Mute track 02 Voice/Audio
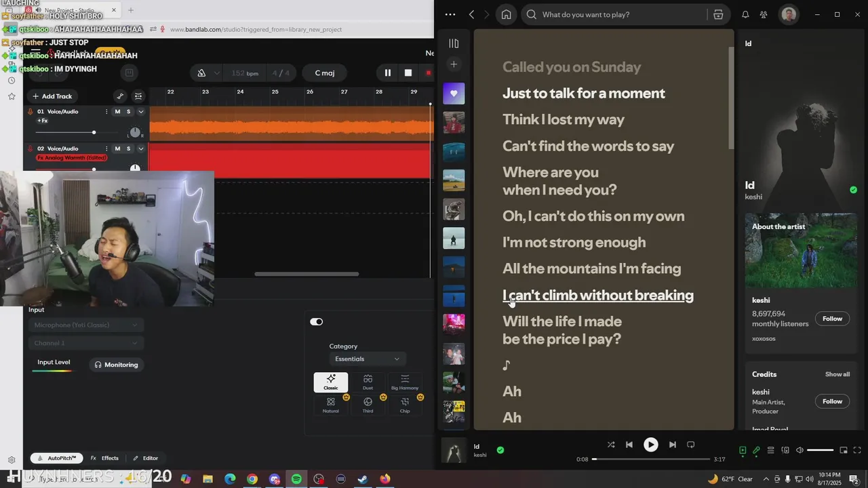Viewport: 868px width, 488px height. point(117,148)
